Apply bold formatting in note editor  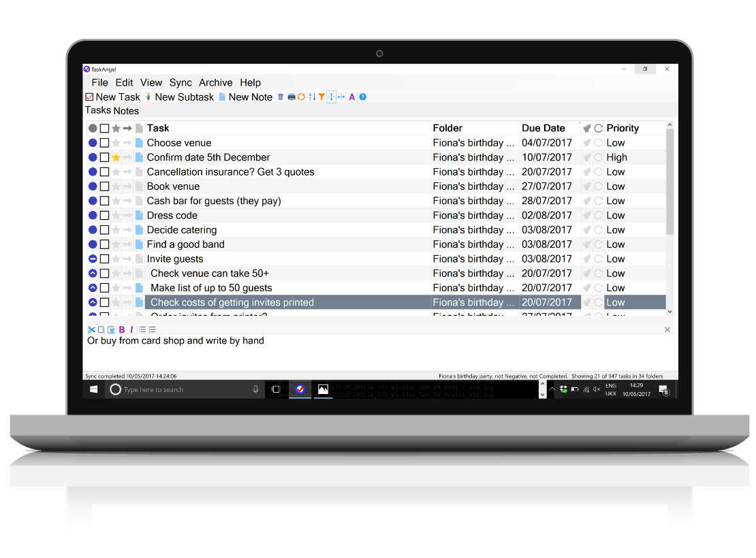pyautogui.click(x=122, y=329)
